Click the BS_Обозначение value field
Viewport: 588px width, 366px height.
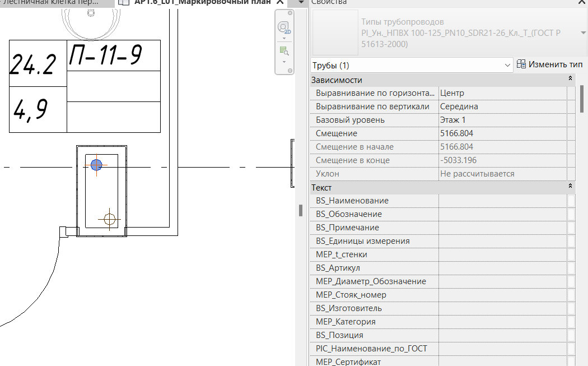pyautogui.click(x=502, y=214)
